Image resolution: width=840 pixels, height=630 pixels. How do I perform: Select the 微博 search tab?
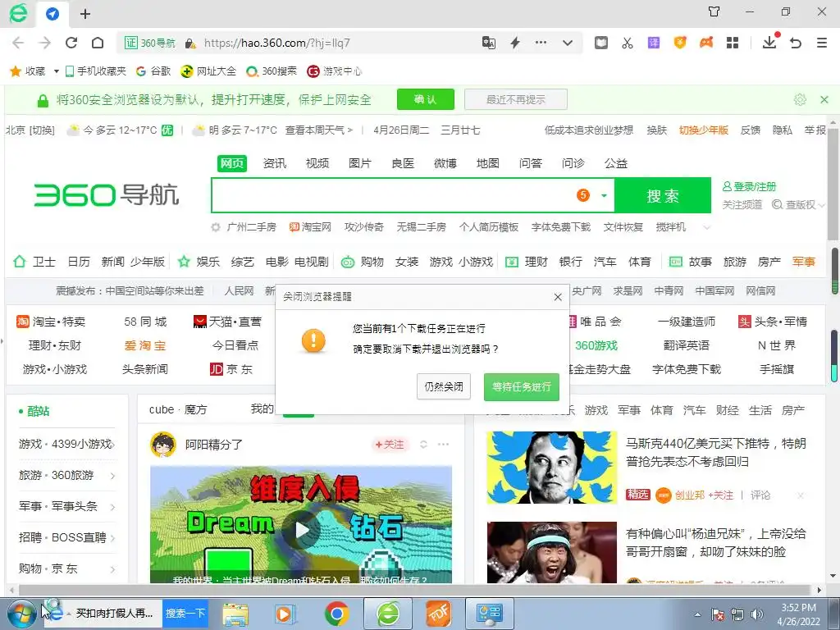pyautogui.click(x=445, y=163)
